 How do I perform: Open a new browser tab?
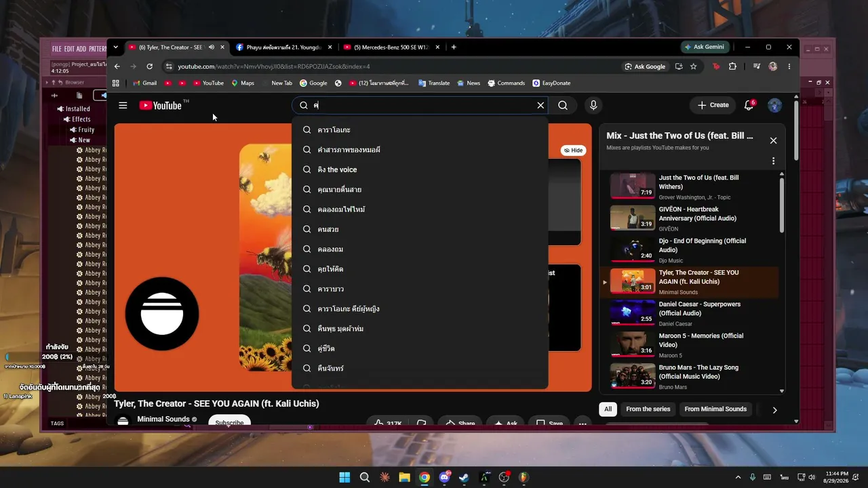point(454,47)
